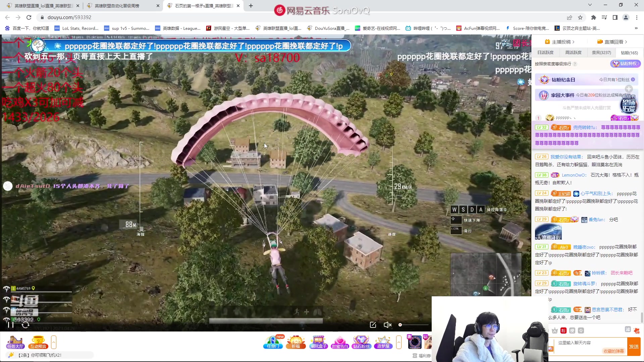Screen dimensions: 644x362
Task: Open 任务大厅 task hall icon
Action: (15, 342)
